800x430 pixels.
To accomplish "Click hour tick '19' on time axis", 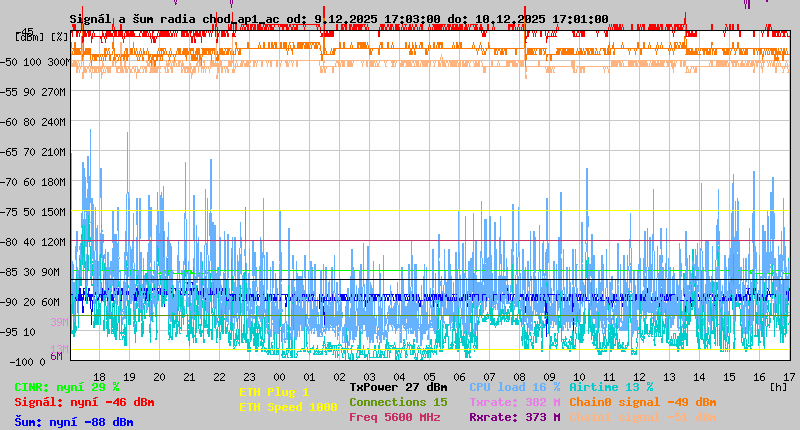I will point(130,377).
